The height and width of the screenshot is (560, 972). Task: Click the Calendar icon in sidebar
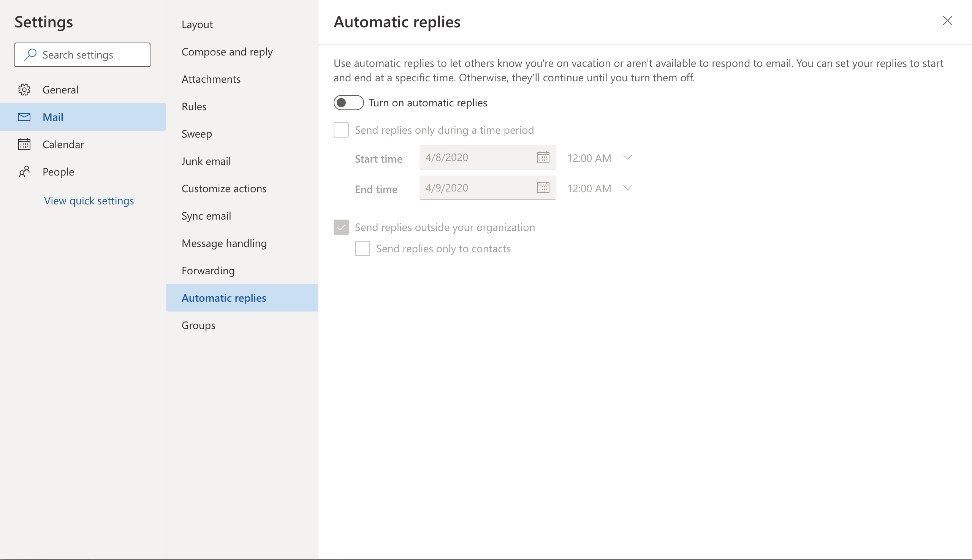point(24,144)
